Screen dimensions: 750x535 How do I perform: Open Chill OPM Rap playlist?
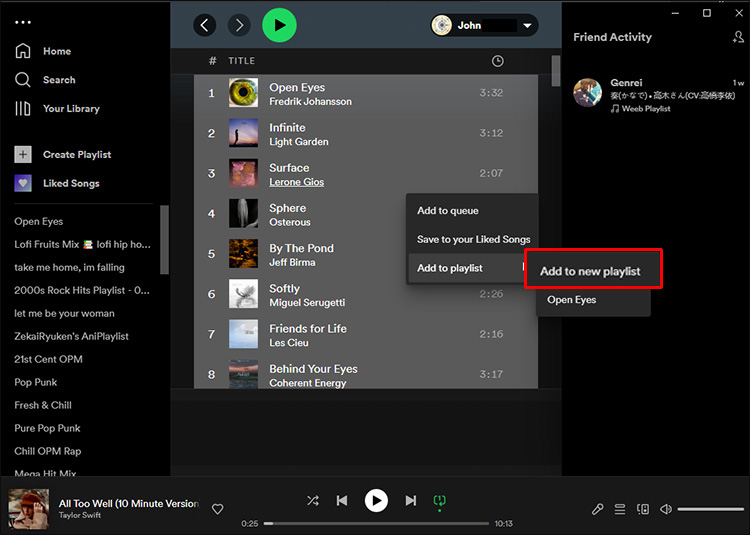48,451
